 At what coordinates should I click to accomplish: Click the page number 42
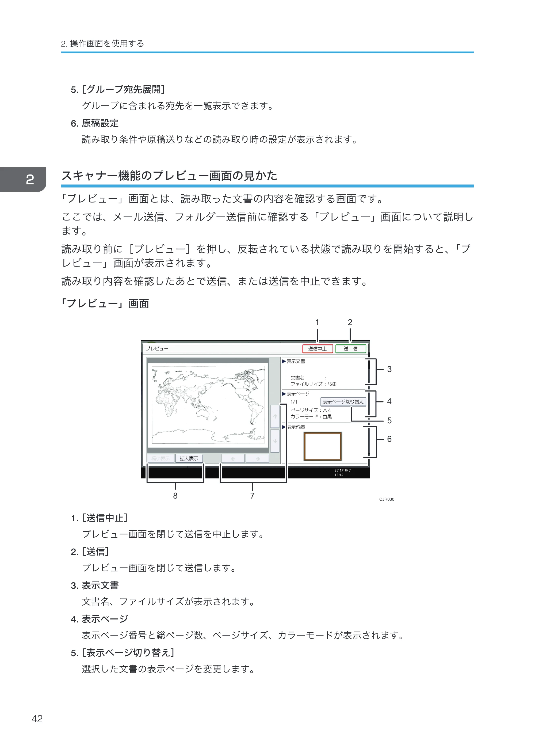click(37, 719)
